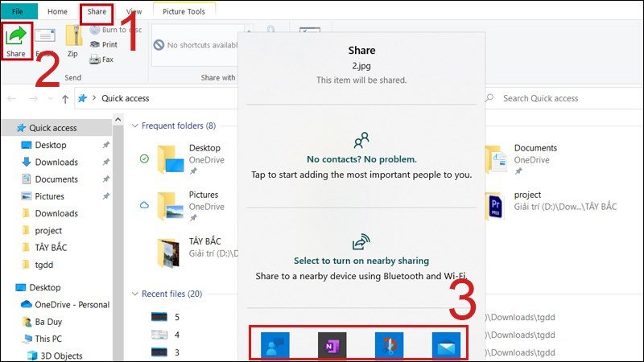Screen dimensions: 644x362
Task: Open the File menu tab
Action: coord(18,11)
